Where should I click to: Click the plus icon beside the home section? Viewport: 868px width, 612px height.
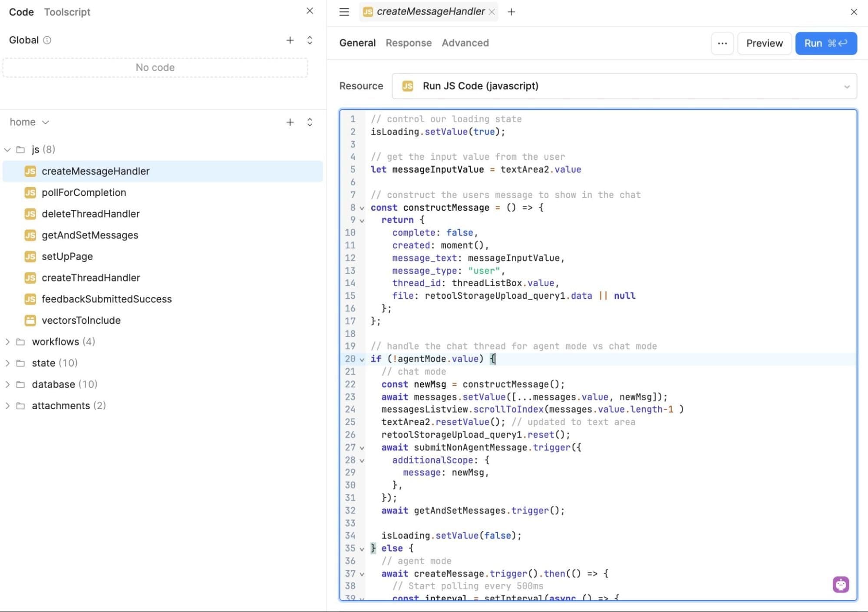coord(290,122)
